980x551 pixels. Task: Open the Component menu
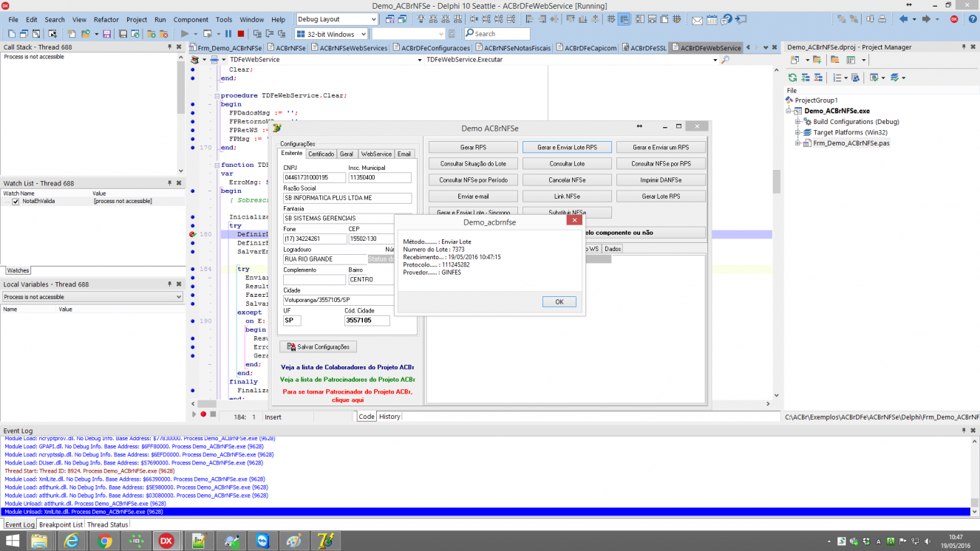pyautogui.click(x=191, y=20)
